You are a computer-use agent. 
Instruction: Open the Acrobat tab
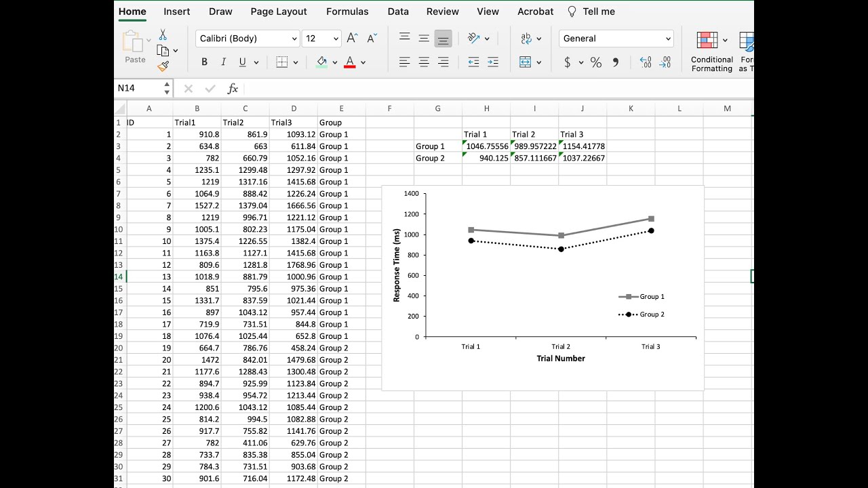pos(535,12)
